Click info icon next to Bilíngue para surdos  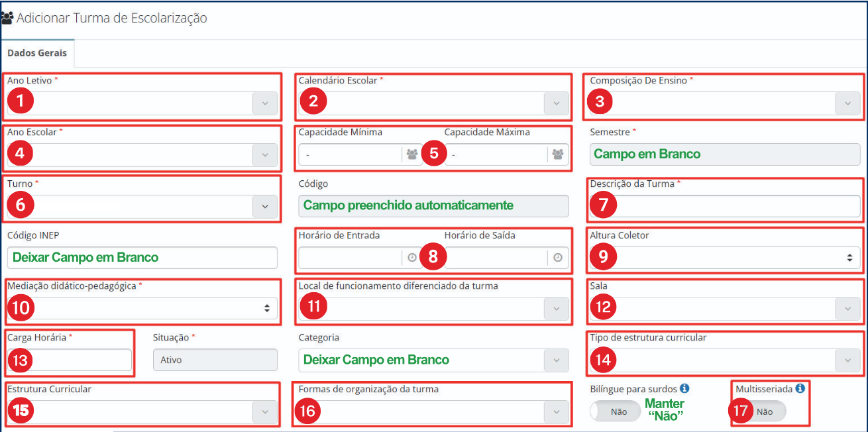(684, 389)
